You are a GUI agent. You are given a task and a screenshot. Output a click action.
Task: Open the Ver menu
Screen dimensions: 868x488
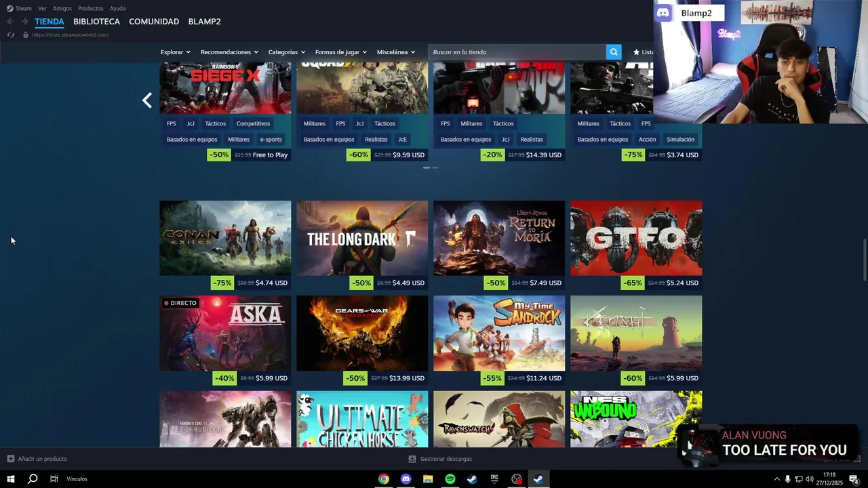click(43, 8)
